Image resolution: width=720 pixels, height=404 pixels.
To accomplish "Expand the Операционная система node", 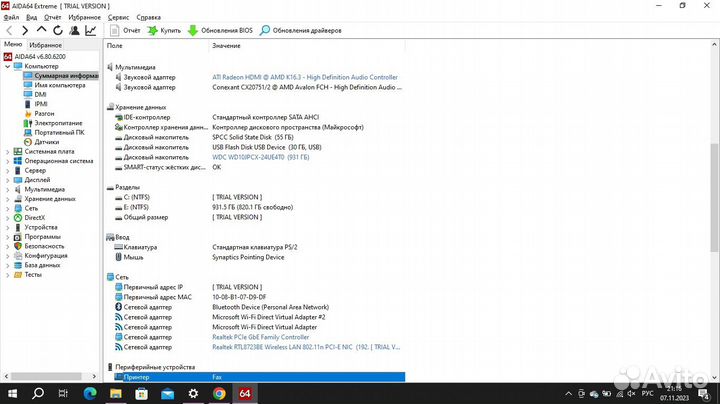I will [x=7, y=161].
